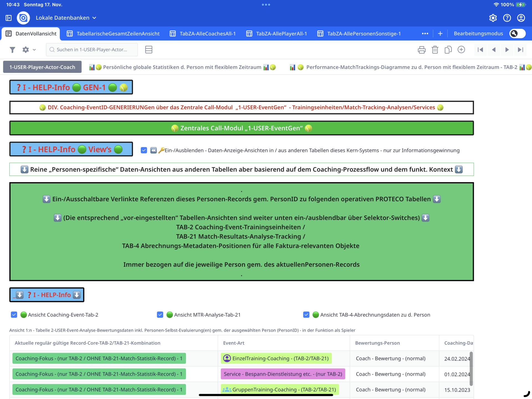This screenshot has height=399, width=532.
Task: Uncheck Ansicht Coaching-Event-Tab-2 checkbox
Action: (14, 315)
